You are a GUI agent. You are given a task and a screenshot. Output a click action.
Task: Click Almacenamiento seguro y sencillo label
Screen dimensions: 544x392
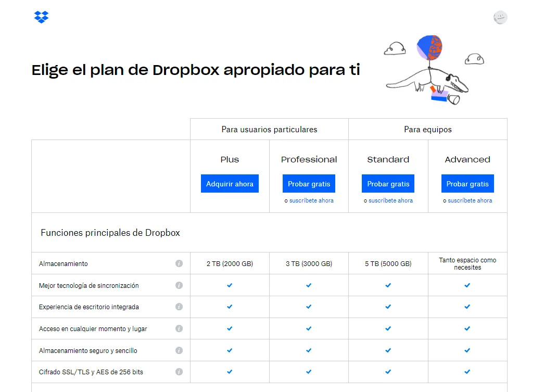(x=88, y=351)
